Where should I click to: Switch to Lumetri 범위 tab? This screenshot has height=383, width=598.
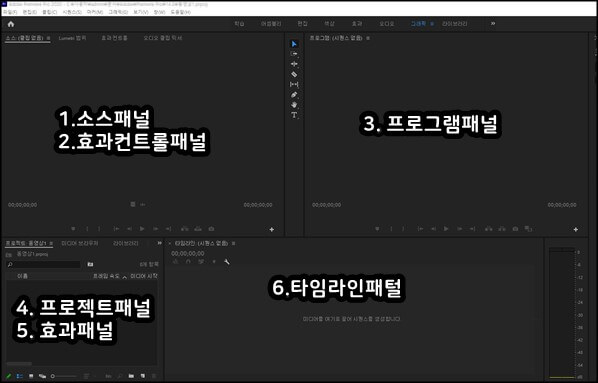coord(72,38)
